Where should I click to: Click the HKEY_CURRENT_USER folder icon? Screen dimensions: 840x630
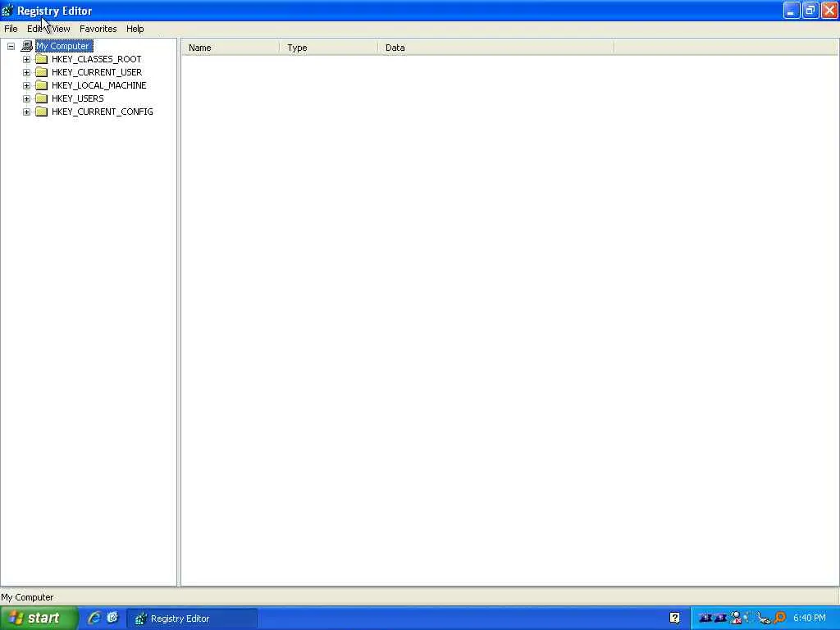(x=41, y=72)
